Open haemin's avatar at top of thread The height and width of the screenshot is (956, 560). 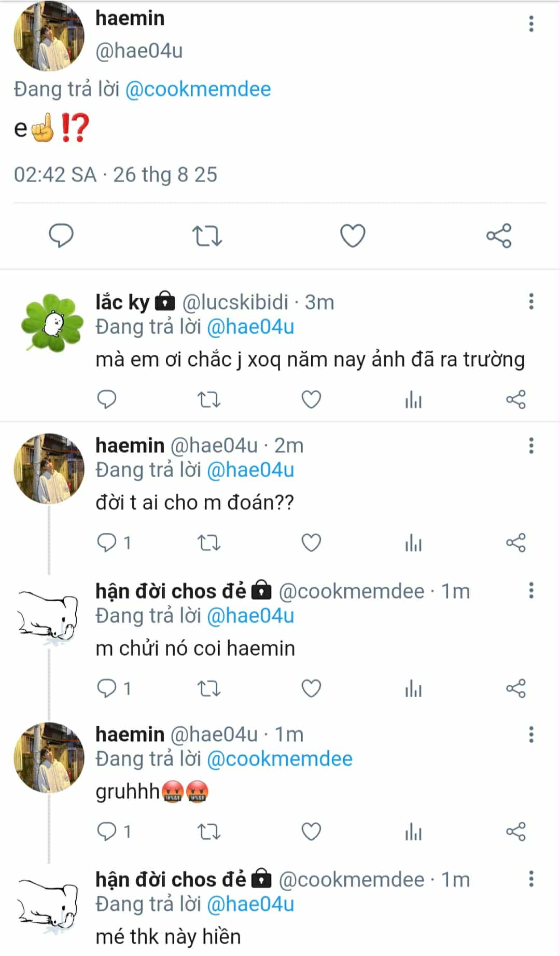(x=49, y=36)
